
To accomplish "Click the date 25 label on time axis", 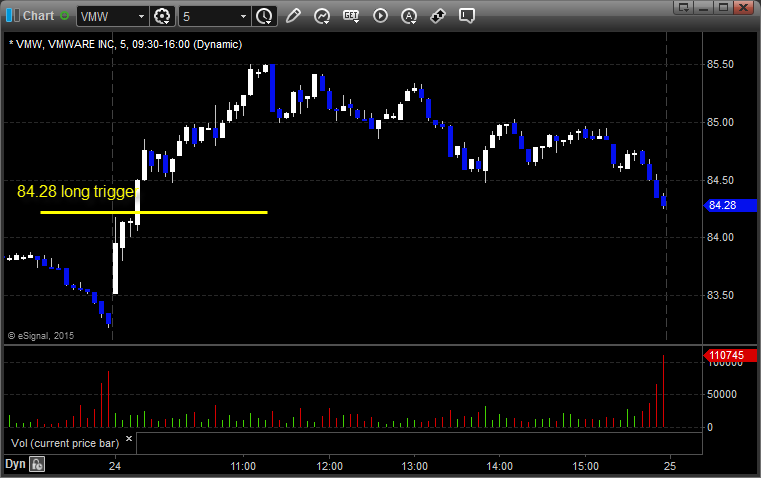I will (x=670, y=466).
